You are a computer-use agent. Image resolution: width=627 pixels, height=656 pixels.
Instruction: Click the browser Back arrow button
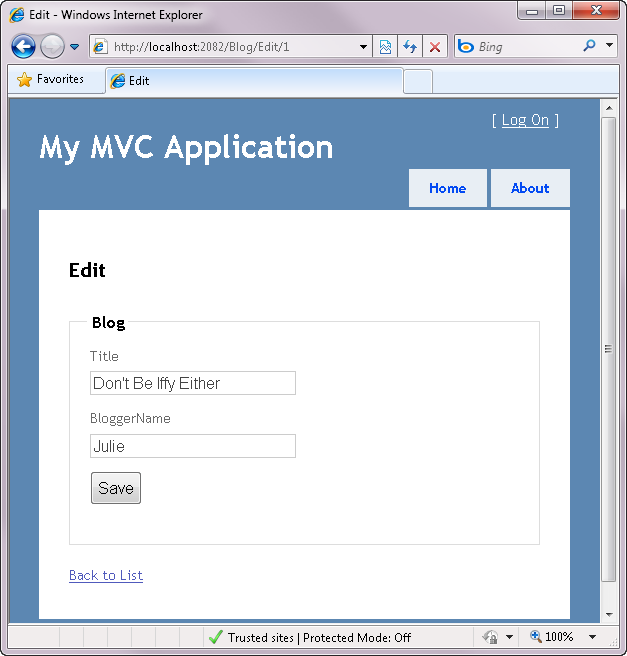[x=23, y=46]
